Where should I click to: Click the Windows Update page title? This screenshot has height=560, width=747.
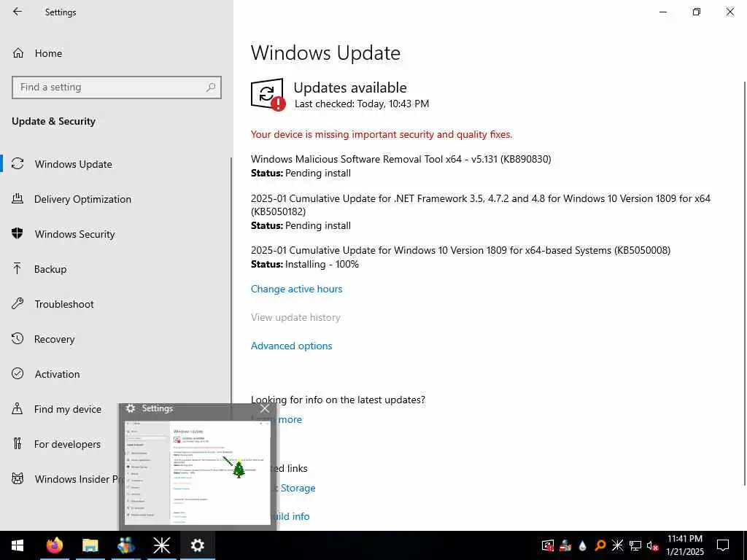pos(325,52)
